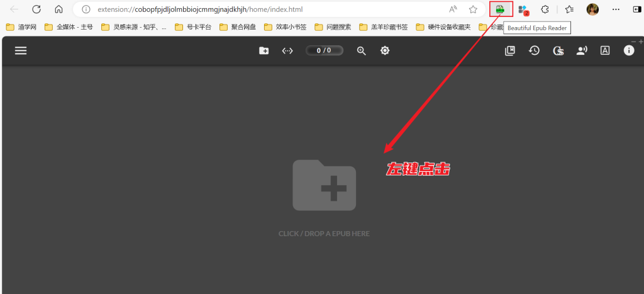Open the info circle icon
Screen dimensions: 644x294
629,50
